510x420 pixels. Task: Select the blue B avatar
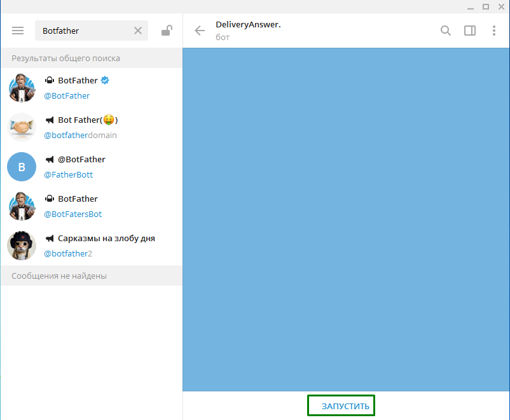[22, 167]
